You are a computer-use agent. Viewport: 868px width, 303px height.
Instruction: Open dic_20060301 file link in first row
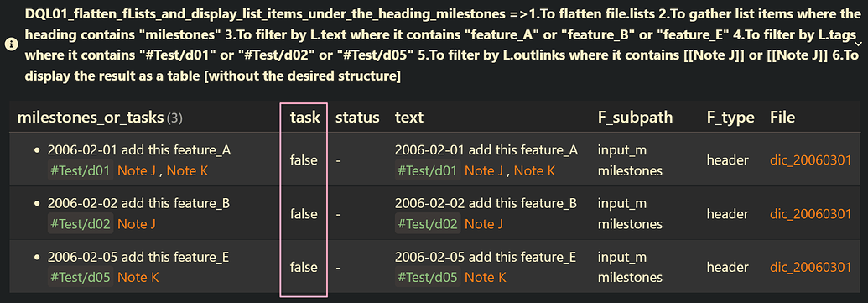pyautogui.click(x=810, y=160)
